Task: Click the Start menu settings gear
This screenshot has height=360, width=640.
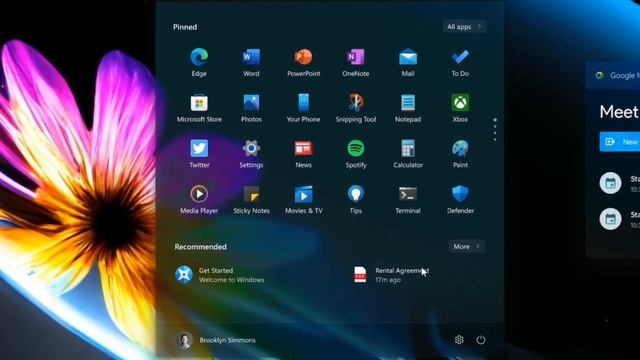Action: coord(459,340)
